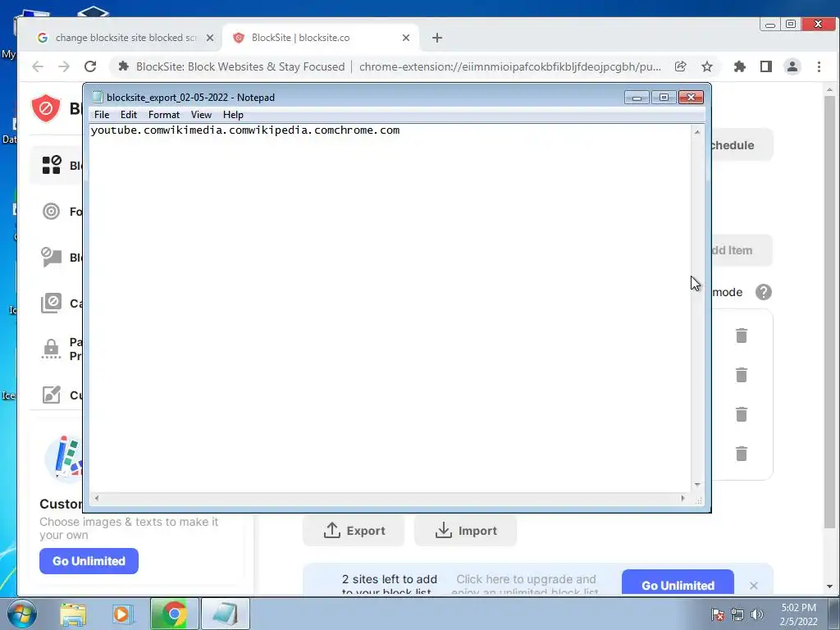Screen dimensions: 840x630
Task: Close the Google search tab
Action: pos(210,38)
